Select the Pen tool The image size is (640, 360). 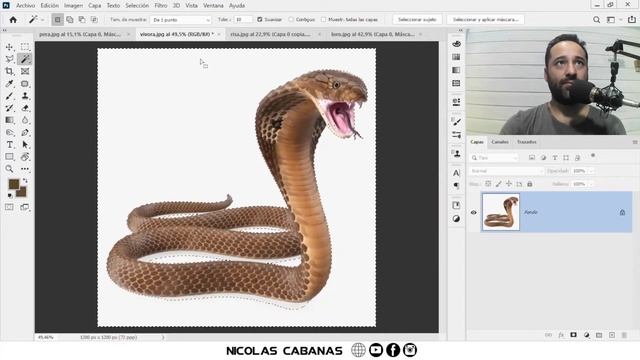click(x=25, y=133)
